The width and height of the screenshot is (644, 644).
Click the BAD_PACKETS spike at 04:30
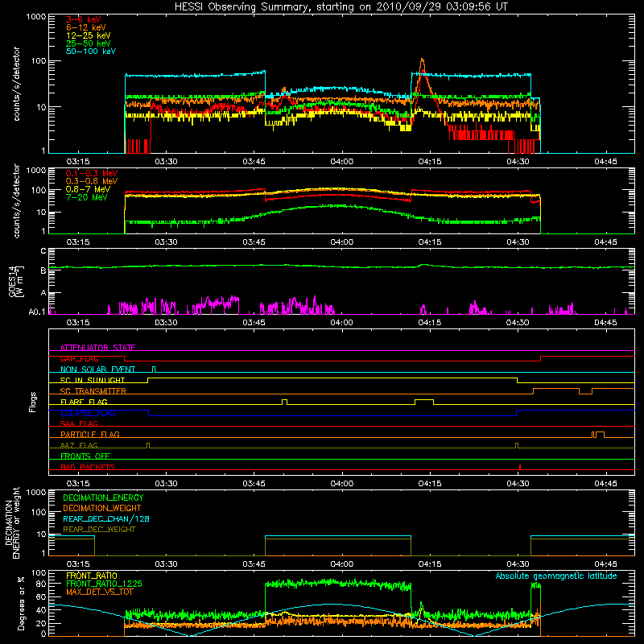pyautogui.click(x=520, y=467)
